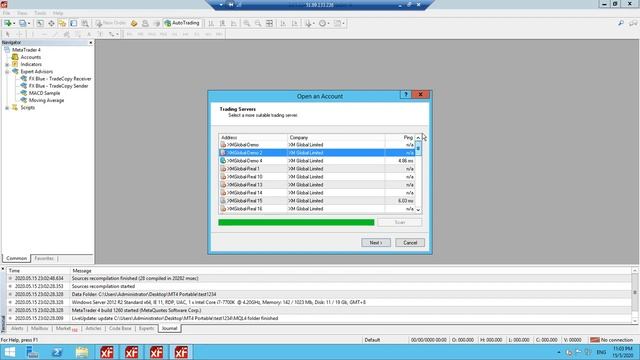Toggle the Navigator panel toolbar icon
640x360 pixels.
coord(62,23)
